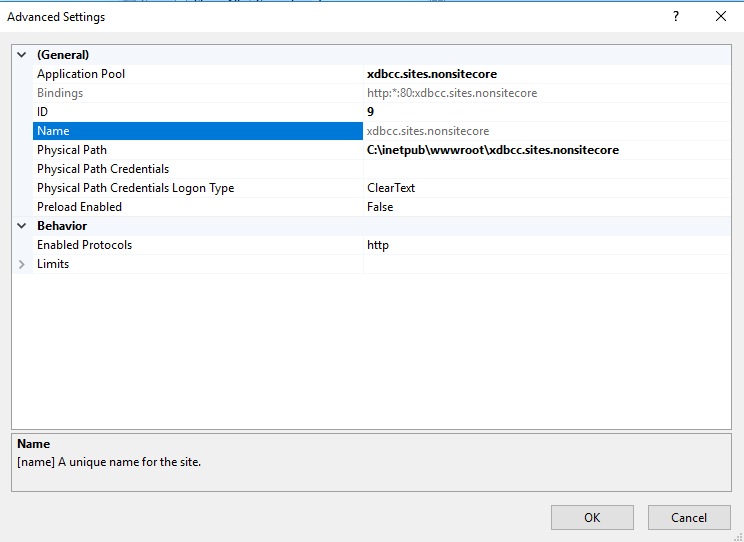Edit the Enabled Protocols http value
Image resolution: width=744 pixels, height=542 pixels.
[x=378, y=245]
